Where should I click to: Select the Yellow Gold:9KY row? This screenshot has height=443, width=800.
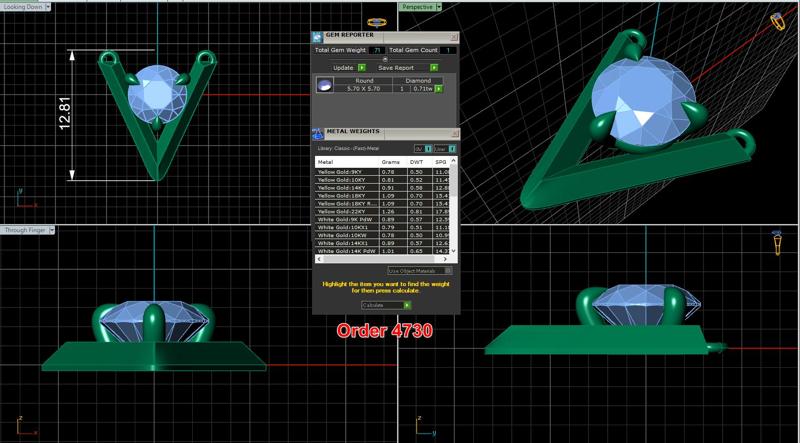[382, 172]
